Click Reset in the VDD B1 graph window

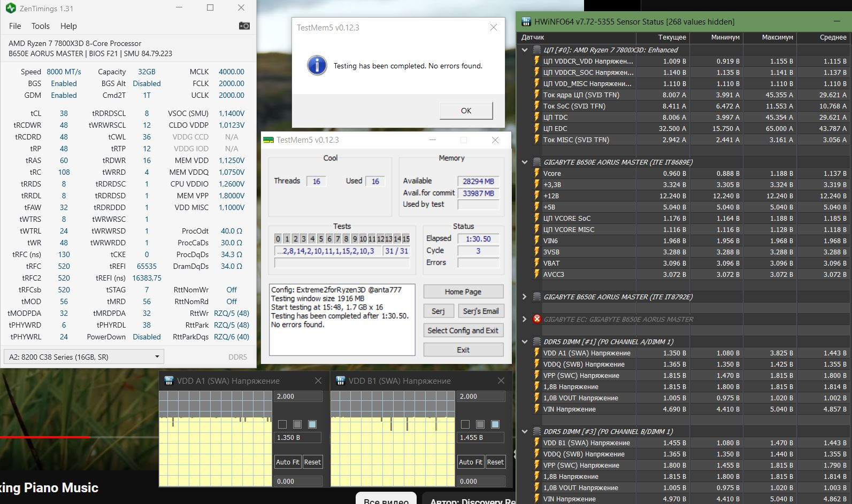tap(495, 462)
